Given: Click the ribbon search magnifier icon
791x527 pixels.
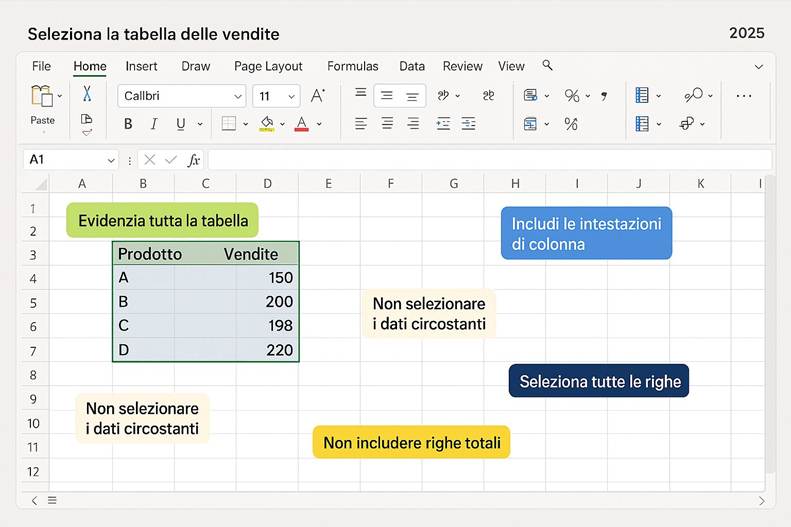Looking at the screenshot, I should [547, 65].
